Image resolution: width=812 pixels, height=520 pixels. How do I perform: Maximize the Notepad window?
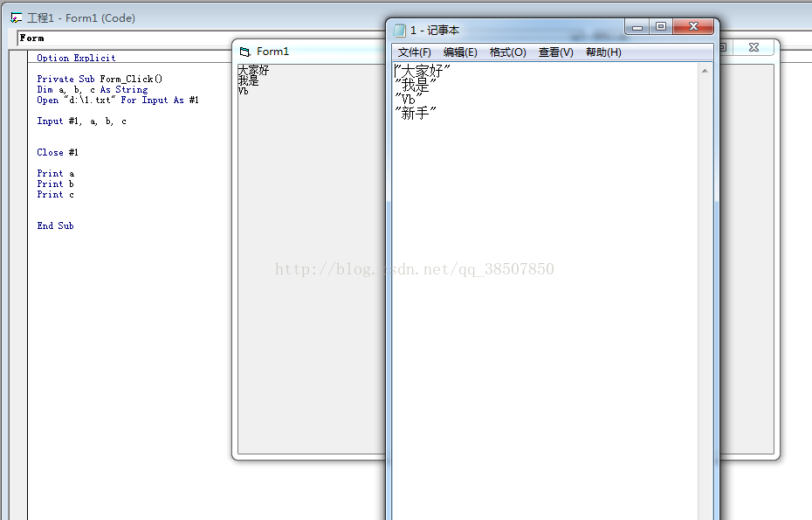click(661, 27)
